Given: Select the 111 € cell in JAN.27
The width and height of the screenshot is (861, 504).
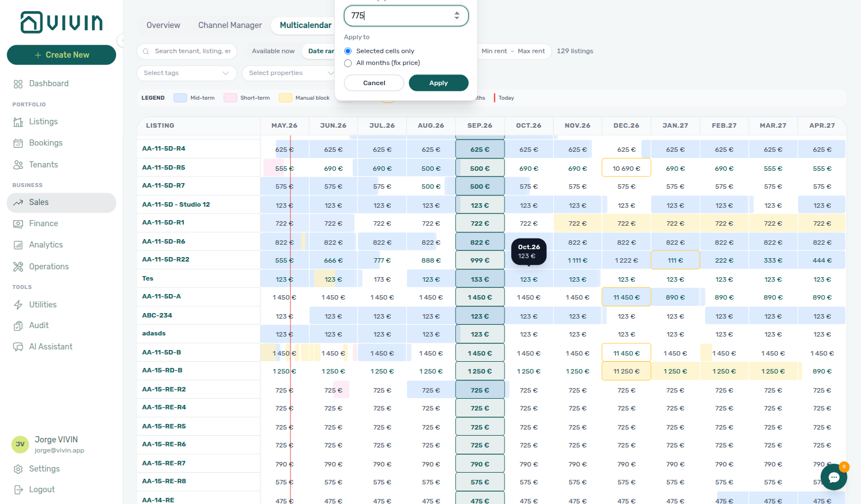Looking at the screenshot, I should (x=675, y=260).
